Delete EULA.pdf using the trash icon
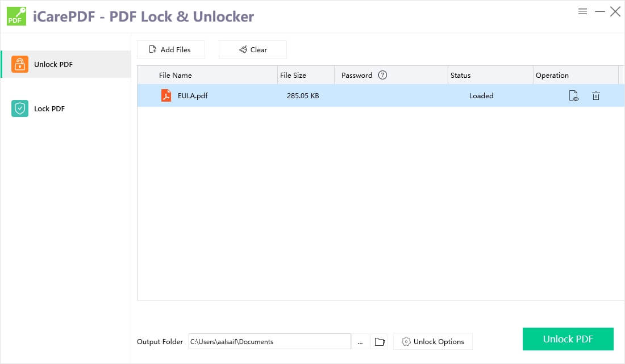The image size is (625, 364). coord(595,95)
